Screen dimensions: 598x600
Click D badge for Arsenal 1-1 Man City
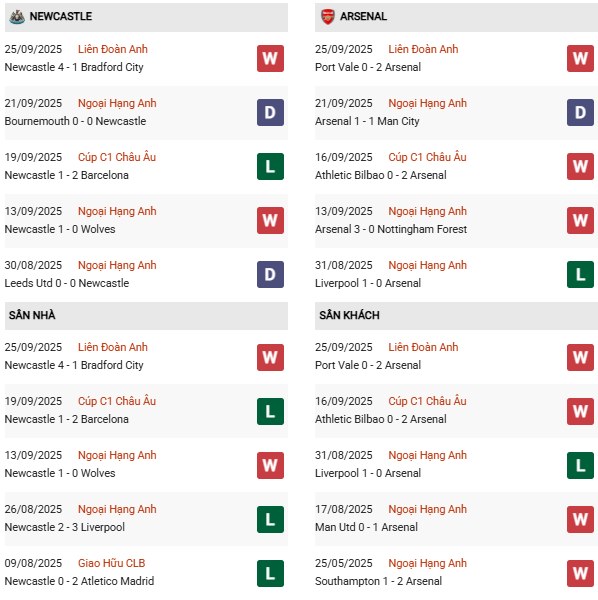(580, 112)
